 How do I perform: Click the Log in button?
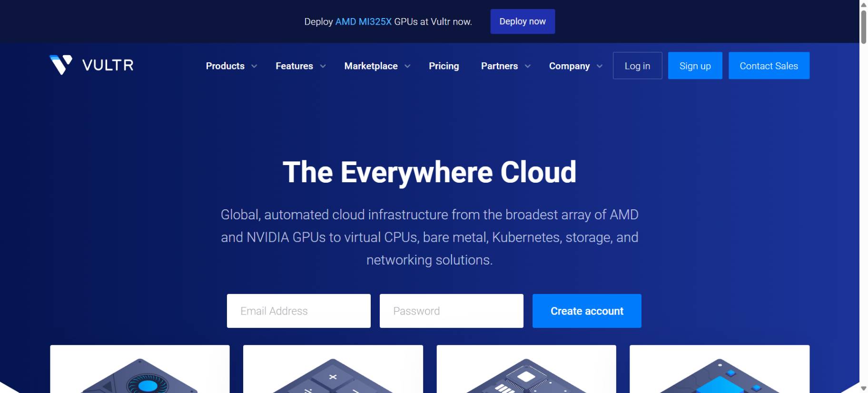pos(637,66)
